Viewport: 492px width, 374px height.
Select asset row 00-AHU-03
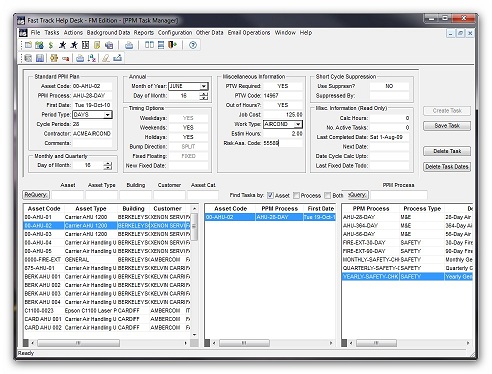pyautogui.click(x=107, y=234)
